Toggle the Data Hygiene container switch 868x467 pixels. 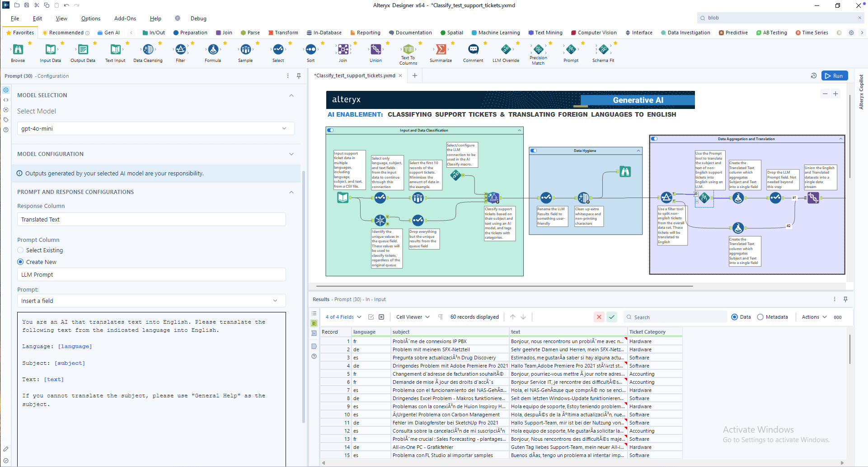coord(534,151)
